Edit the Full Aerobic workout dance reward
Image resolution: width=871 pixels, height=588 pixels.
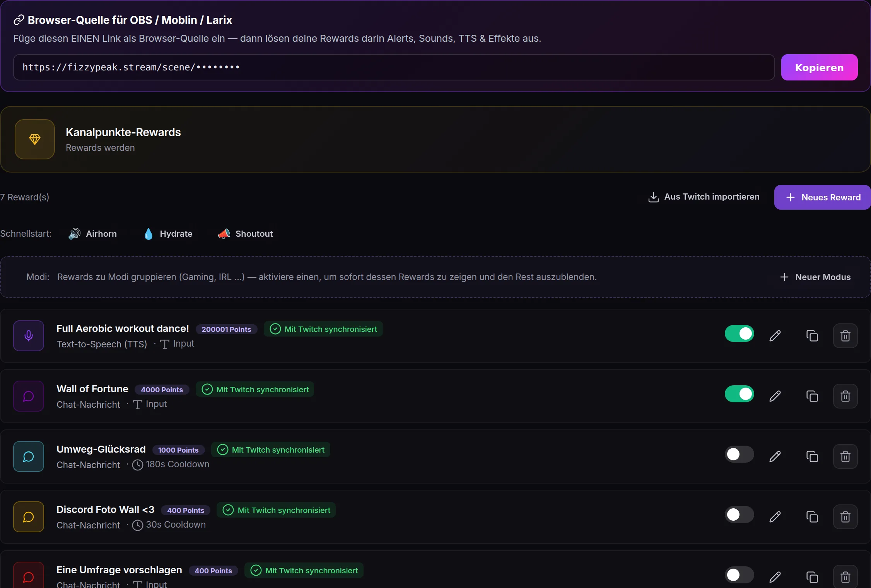coord(775,336)
